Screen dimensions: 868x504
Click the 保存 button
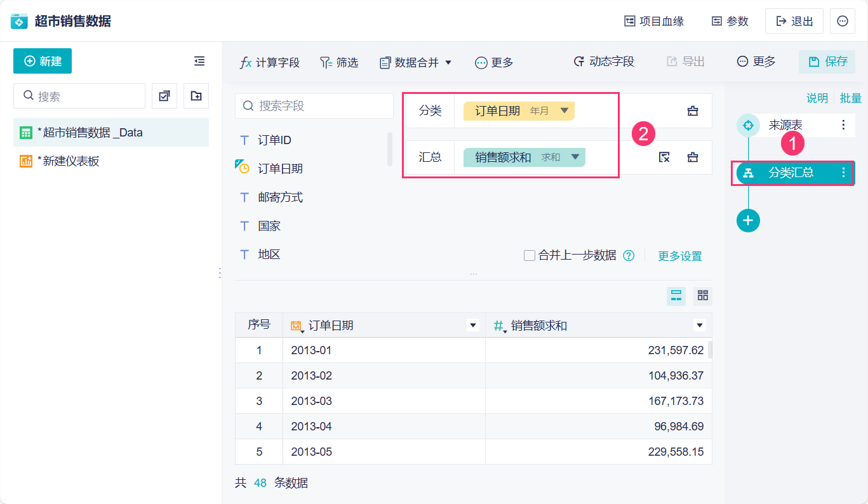[x=827, y=62]
